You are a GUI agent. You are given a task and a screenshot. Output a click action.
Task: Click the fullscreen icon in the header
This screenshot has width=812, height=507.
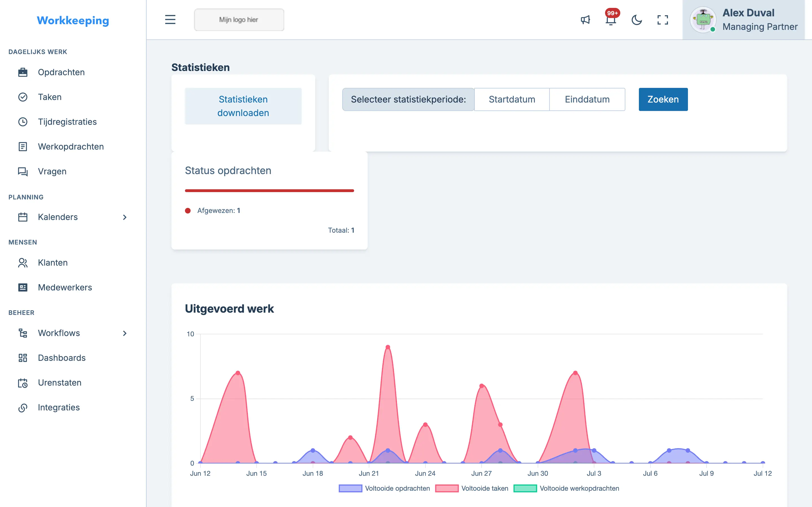tap(662, 20)
